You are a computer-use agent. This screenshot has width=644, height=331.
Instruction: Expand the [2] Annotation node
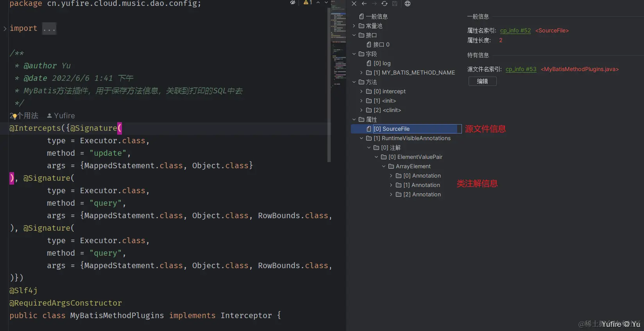391,194
